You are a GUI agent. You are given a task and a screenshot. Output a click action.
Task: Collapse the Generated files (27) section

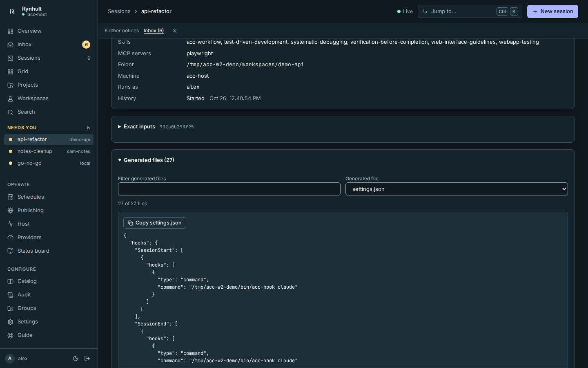[146, 160]
